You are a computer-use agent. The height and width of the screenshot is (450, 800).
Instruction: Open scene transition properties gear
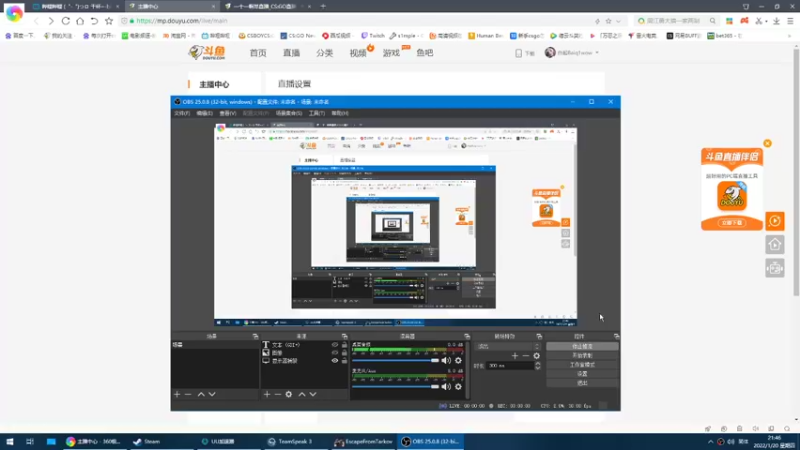coord(536,356)
